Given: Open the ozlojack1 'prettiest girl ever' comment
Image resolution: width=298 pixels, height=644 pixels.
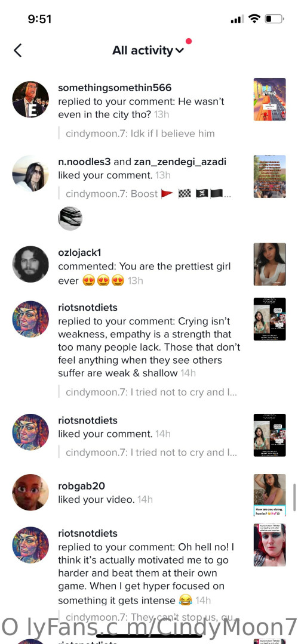Looking at the screenshot, I should coord(144,274).
